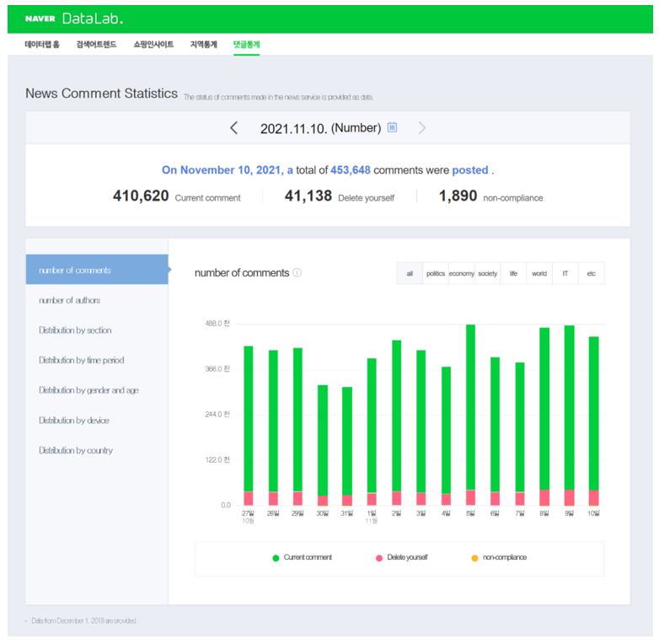Select the 'all' category filter
659x644 pixels.
(x=410, y=273)
